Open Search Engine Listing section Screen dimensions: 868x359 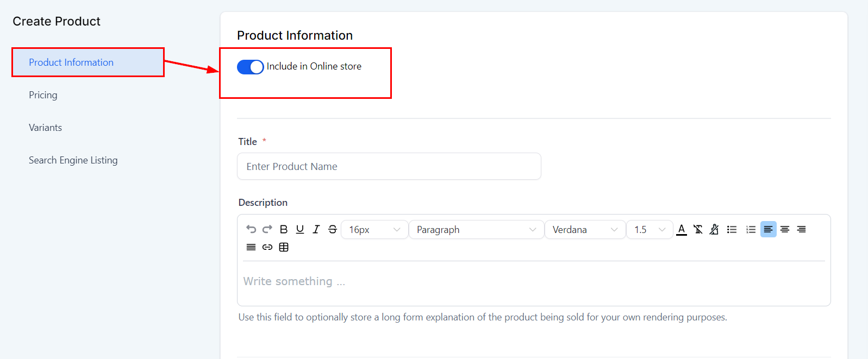(x=73, y=160)
